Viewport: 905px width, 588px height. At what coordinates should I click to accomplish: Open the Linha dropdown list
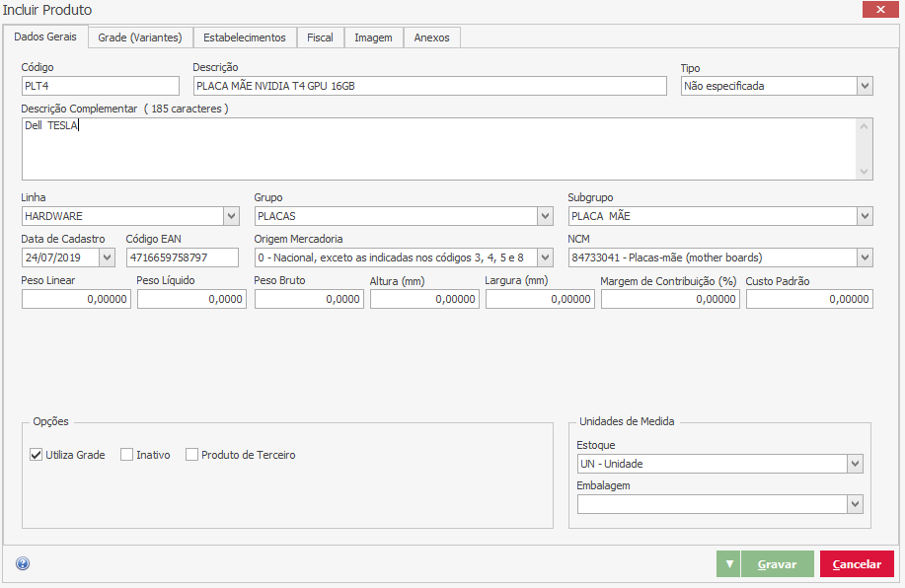(x=231, y=216)
